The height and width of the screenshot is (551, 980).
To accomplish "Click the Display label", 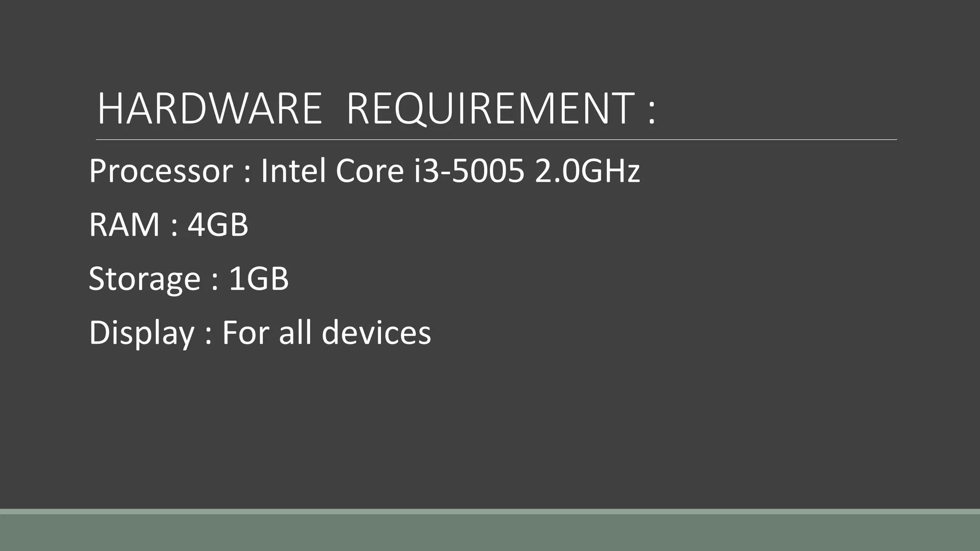I will (x=142, y=333).
